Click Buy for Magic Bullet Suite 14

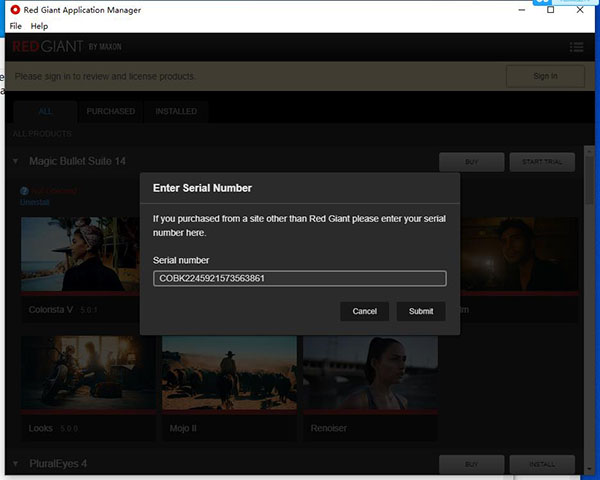471,162
